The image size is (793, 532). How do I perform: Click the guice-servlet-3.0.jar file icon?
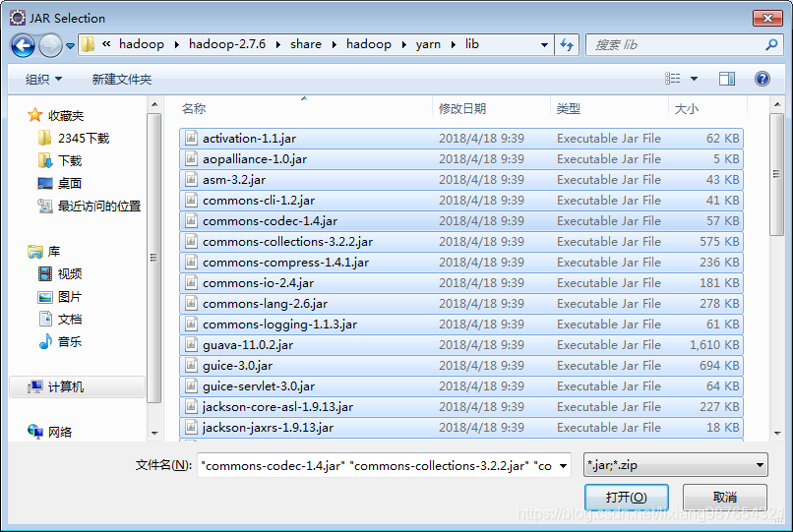pos(191,385)
